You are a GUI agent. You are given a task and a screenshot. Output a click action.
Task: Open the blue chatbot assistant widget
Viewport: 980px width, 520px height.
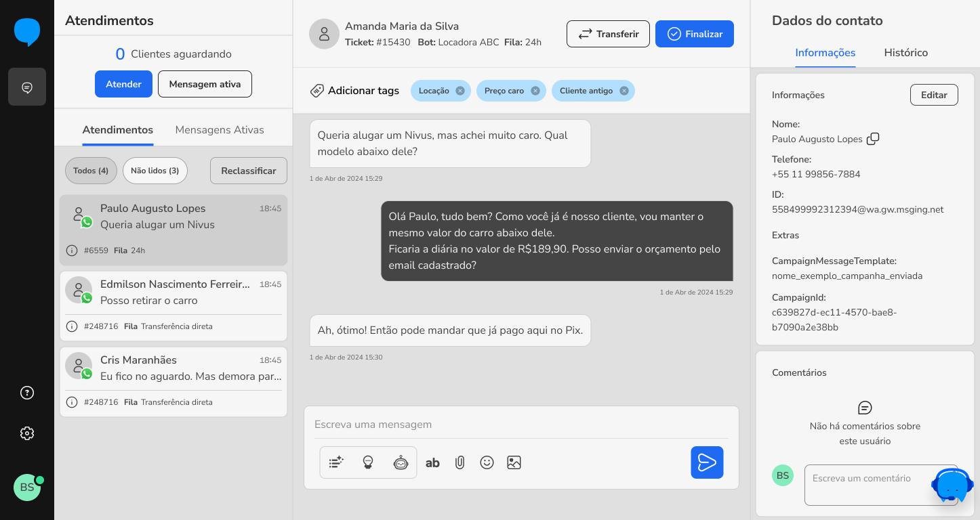[952, 485]
